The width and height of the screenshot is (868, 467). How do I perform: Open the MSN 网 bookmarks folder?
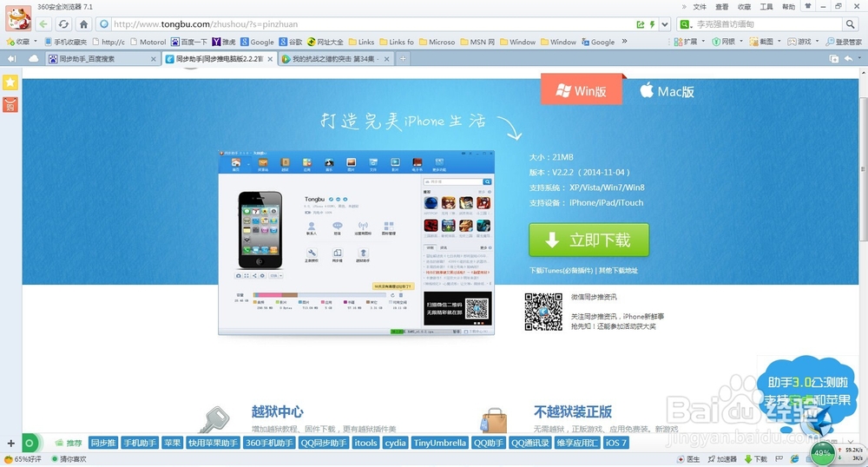click(x=477, y=42)
